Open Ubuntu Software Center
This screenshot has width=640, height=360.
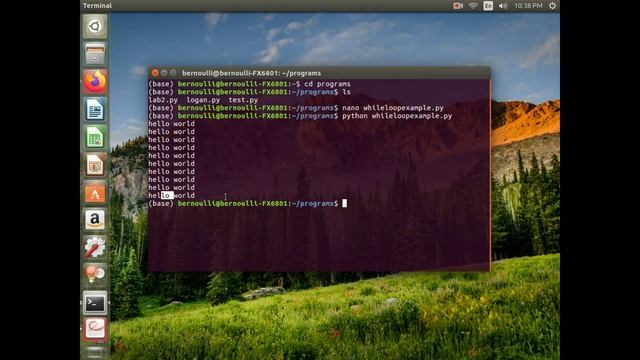click(95, 192)
